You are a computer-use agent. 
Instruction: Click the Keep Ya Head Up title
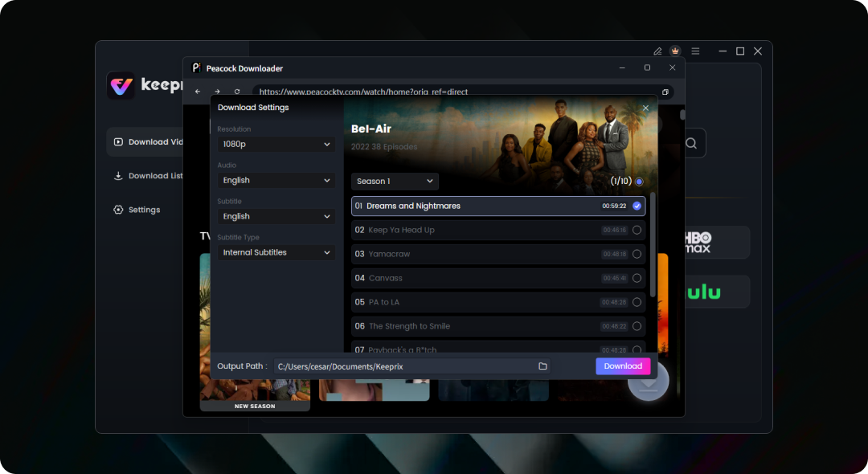pyautogui.click(x=401, y=230)
